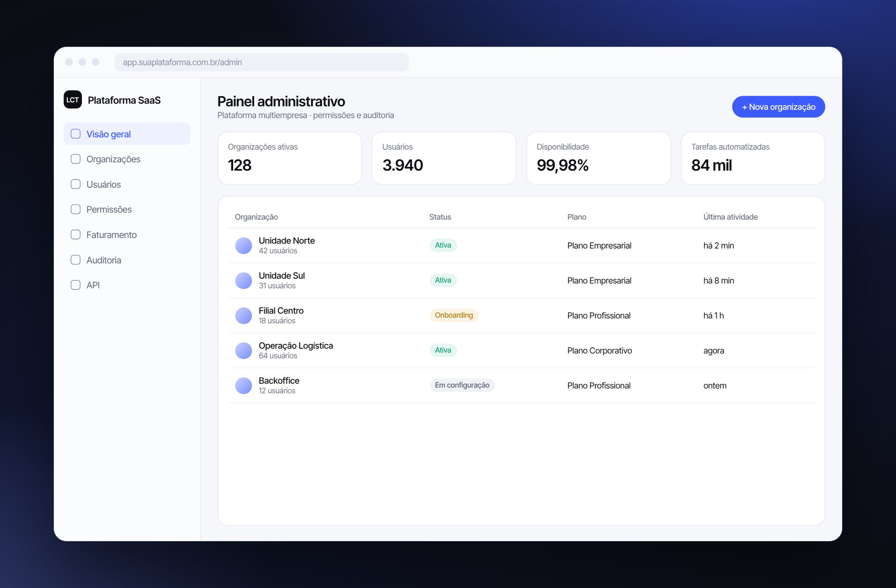The width and height of the screenshot is (896, 588).
Task: Click the Unidade Norte avatar circle
Action: [244, 245]
